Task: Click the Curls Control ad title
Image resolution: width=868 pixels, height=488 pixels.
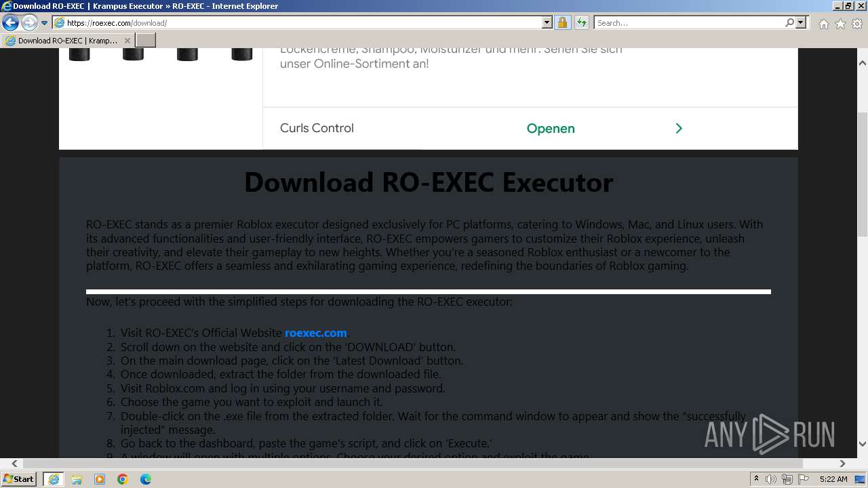Action: click(x=317, y=128)
